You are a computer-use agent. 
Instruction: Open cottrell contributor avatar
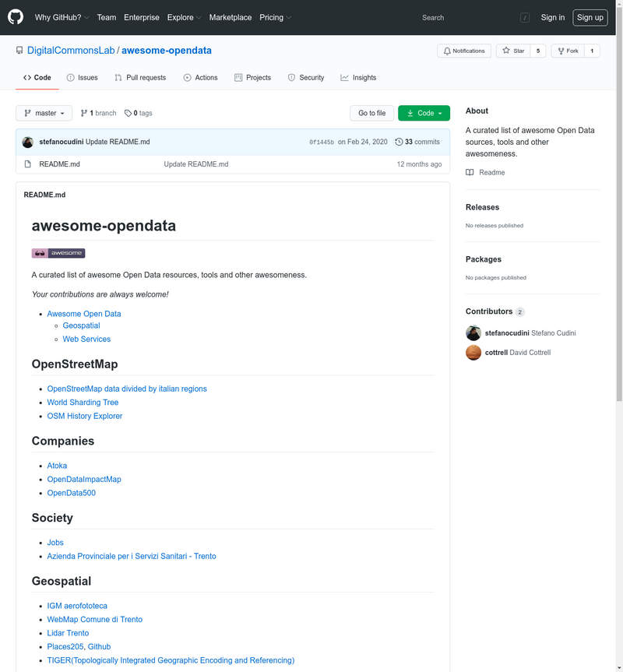[473, 353]
